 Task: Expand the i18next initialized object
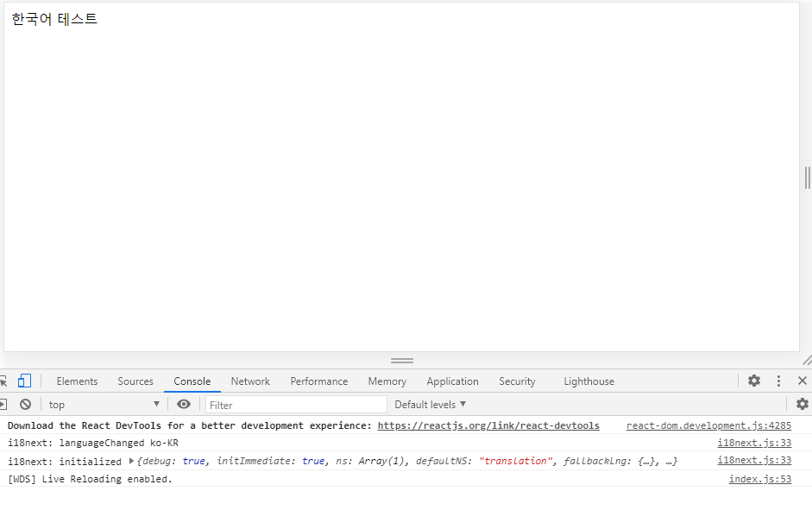(x=131, y=461)
